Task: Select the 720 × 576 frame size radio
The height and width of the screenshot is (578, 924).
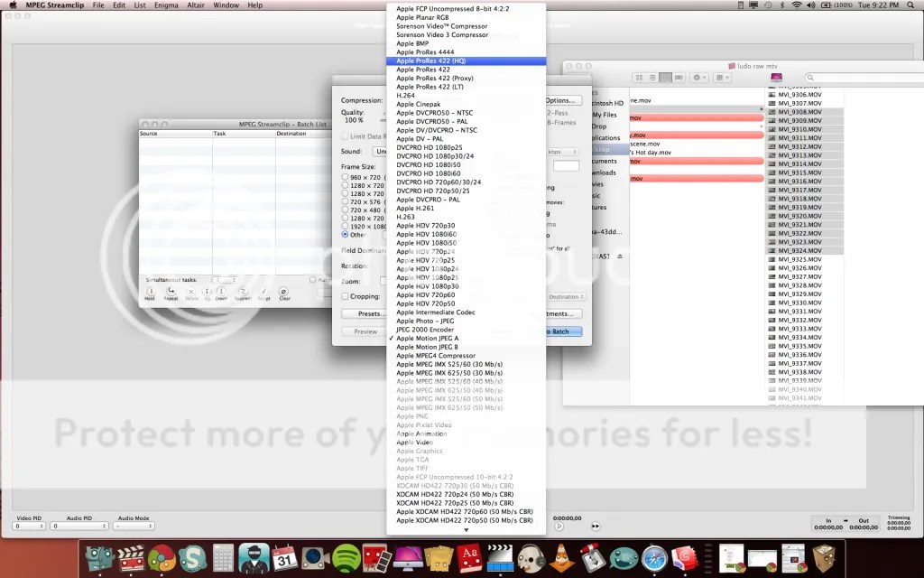Action: pos(346,201)
